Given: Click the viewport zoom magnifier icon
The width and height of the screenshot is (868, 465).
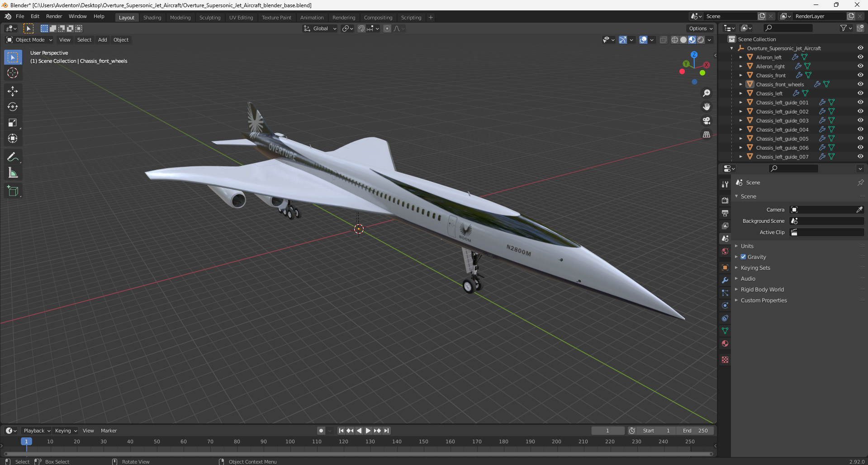Looking at the screenshot, I should tap(706, 93).
